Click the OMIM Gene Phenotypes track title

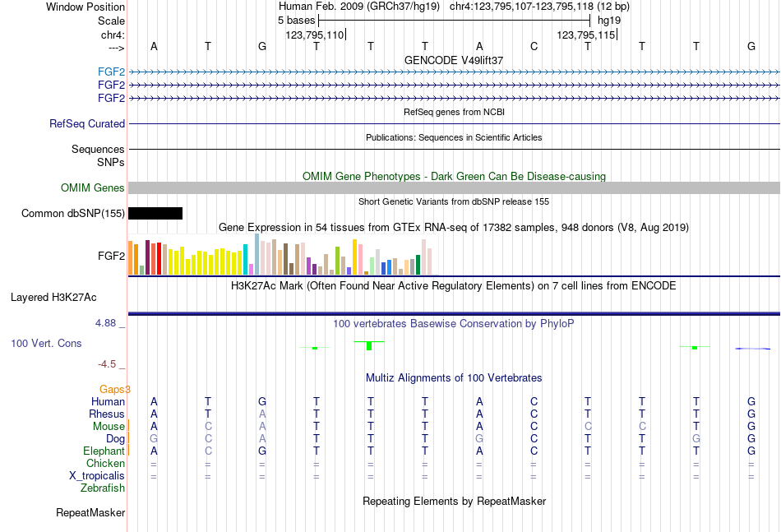pos(454,176)
